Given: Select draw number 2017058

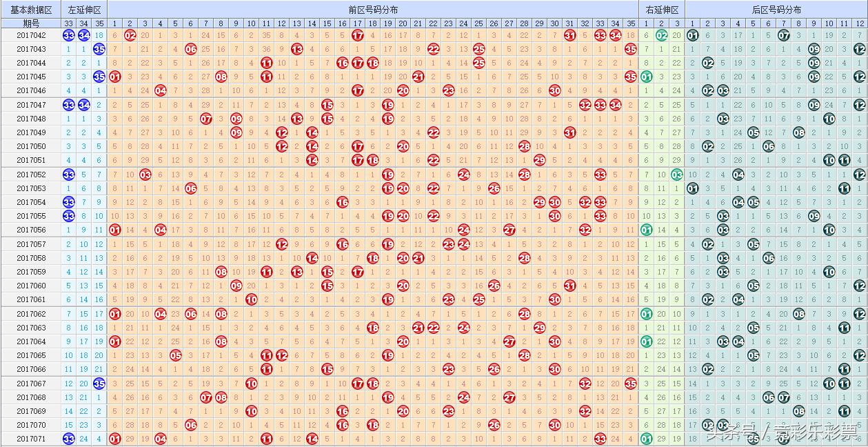Looking at the screenshot, I should pos(31,258).
